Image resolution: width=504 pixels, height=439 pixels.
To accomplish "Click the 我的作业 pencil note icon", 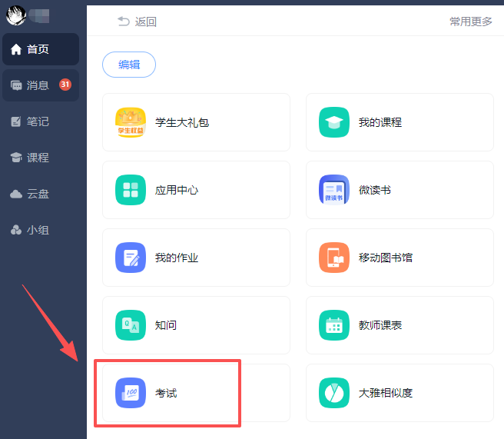I will click(131, 258).
